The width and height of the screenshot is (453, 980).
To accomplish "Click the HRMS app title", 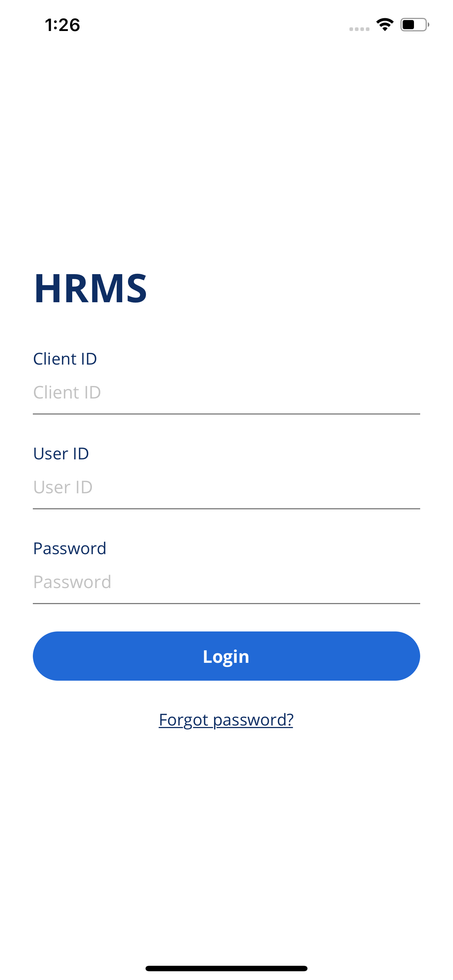I will point(90,288).
